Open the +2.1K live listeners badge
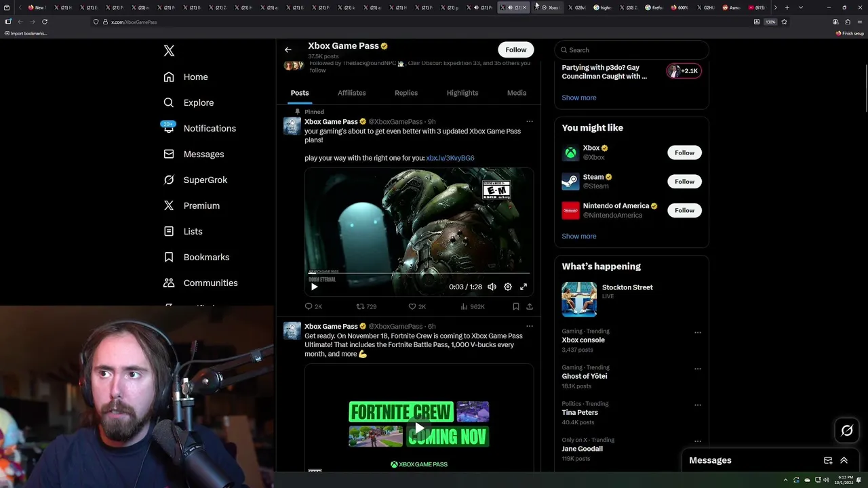Screen dimensions: 868x488 [x=684, y=70]
